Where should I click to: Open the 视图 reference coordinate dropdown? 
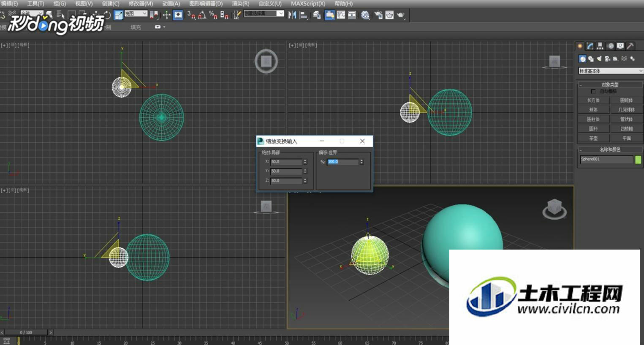click(x=136, y=14)
